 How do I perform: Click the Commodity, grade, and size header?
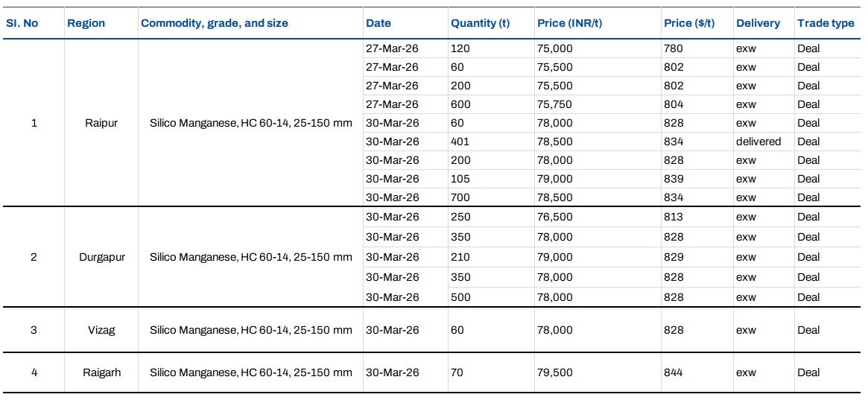[215, 23]
